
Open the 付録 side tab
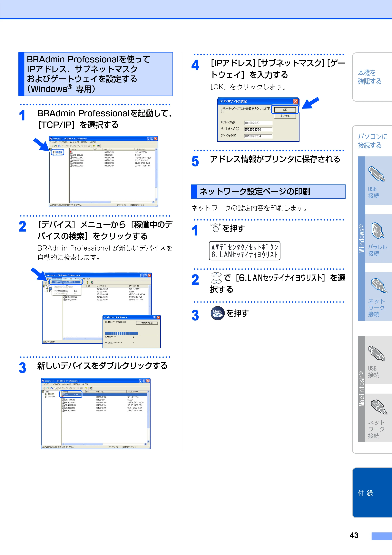click(372, 493)
